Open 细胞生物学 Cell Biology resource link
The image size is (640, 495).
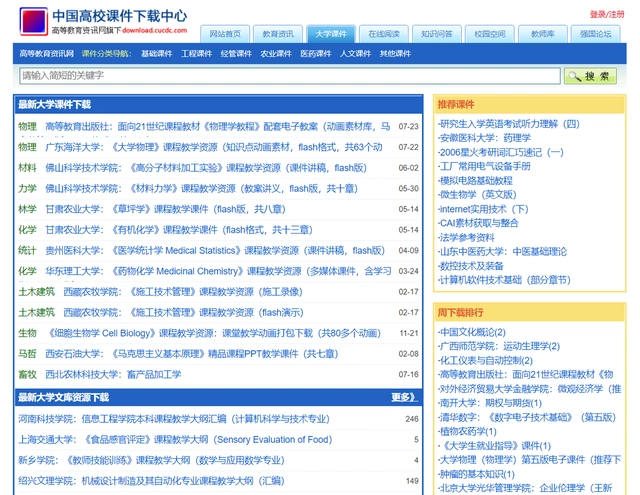(214, 333)
